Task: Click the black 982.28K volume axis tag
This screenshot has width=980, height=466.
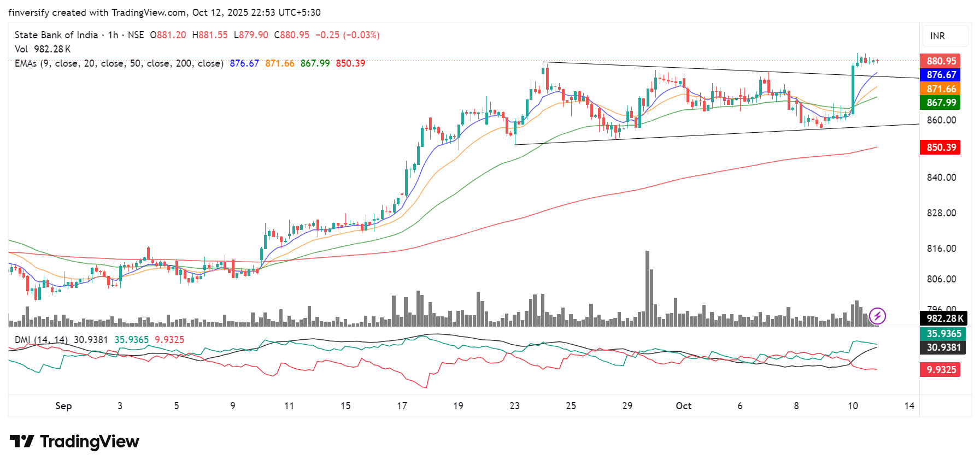Action: pos(944,318)
